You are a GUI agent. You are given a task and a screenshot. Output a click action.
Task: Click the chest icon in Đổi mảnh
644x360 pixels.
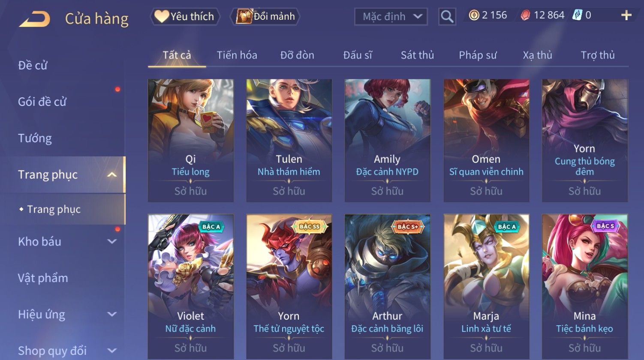tap(244, 16)
